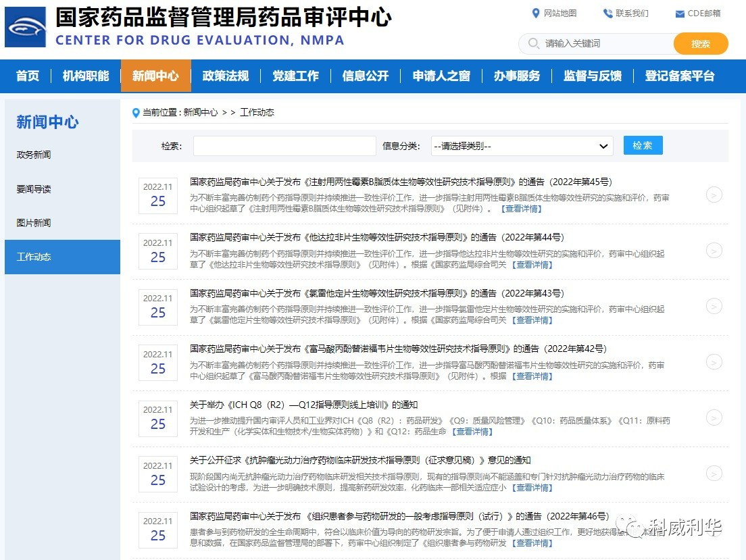Viewport: 746px width, 560px height.
Task: Click the magnifier icon in the search bar
Action: (533, 43)
